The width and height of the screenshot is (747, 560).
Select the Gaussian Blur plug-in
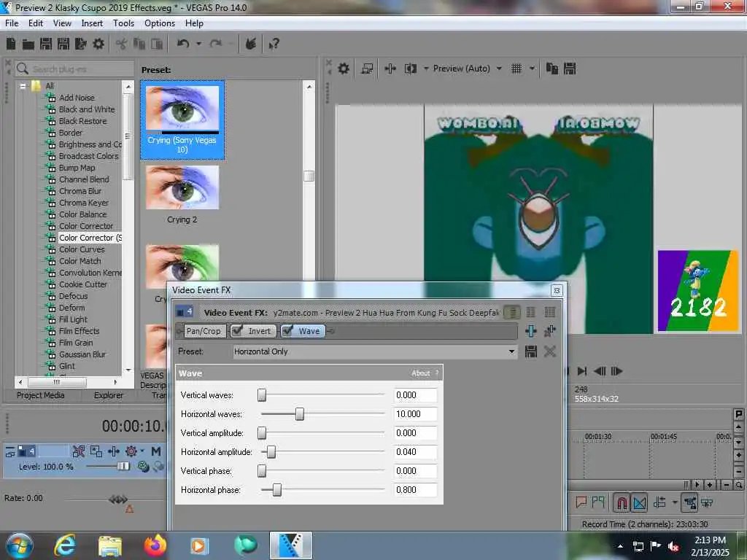[82, 354]
